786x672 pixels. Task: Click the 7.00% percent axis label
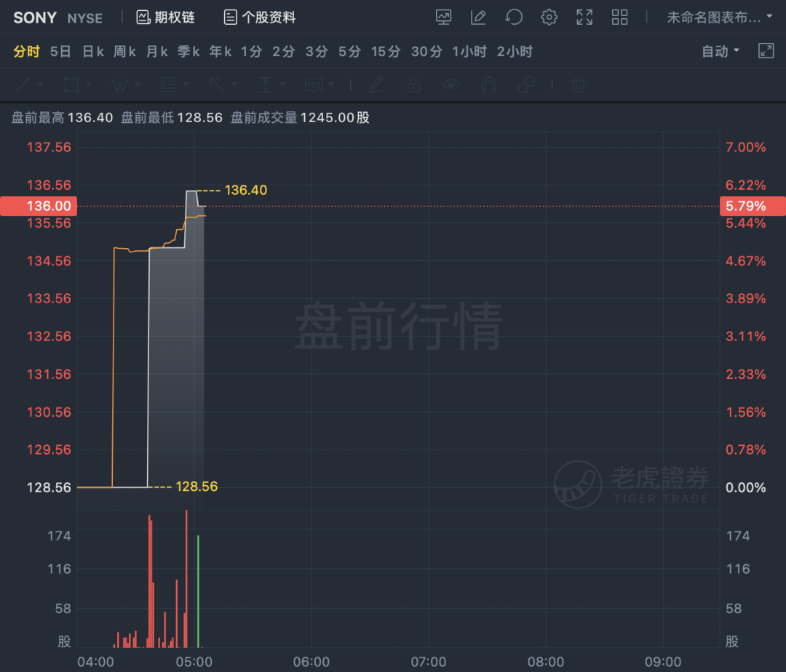click(x=746, y=147)
